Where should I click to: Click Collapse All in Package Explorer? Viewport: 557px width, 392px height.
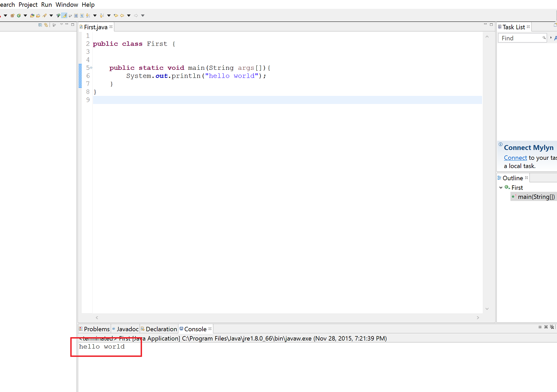[40, 25]
